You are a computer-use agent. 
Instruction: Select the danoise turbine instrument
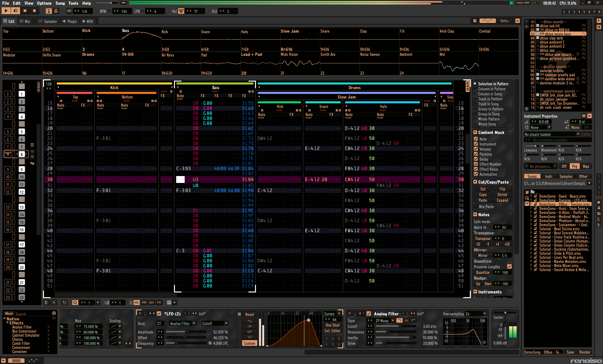pyautogui.click(x=551, y=71)
